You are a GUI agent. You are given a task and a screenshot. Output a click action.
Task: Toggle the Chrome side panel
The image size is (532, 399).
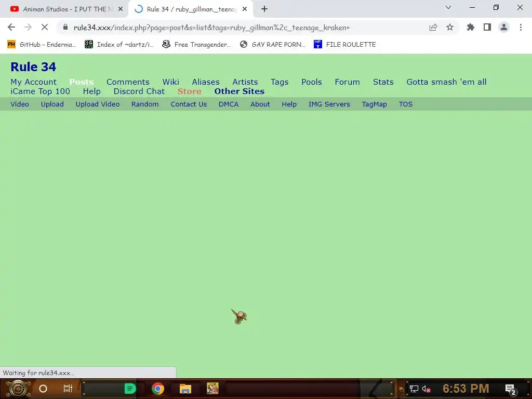[x=487, y=28]
